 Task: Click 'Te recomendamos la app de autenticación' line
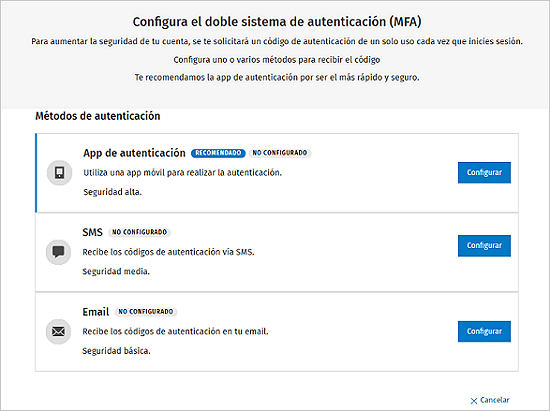tap(277, 78)
